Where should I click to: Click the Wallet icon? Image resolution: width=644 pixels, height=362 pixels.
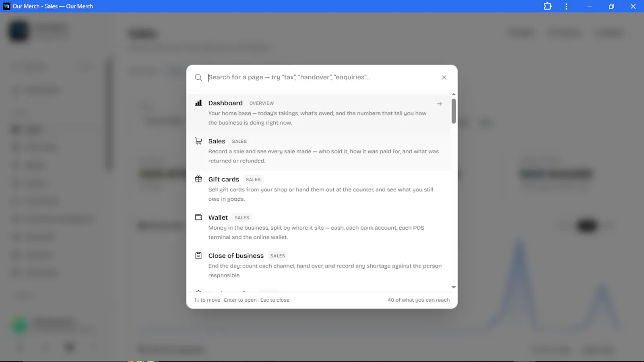(198, 217)
